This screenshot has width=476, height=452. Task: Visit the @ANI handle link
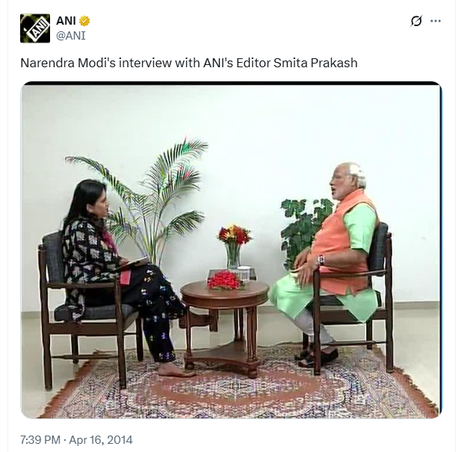coord(71,36)
